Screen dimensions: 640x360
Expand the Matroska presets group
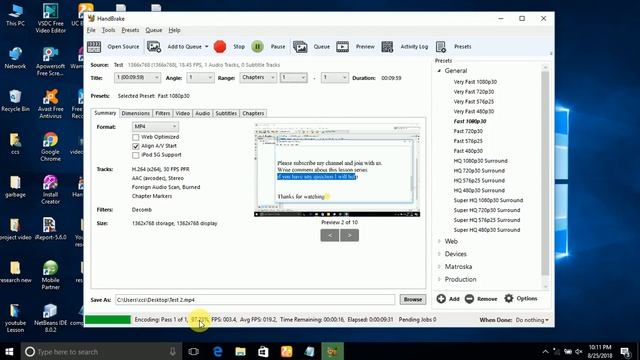coord(439,267)
